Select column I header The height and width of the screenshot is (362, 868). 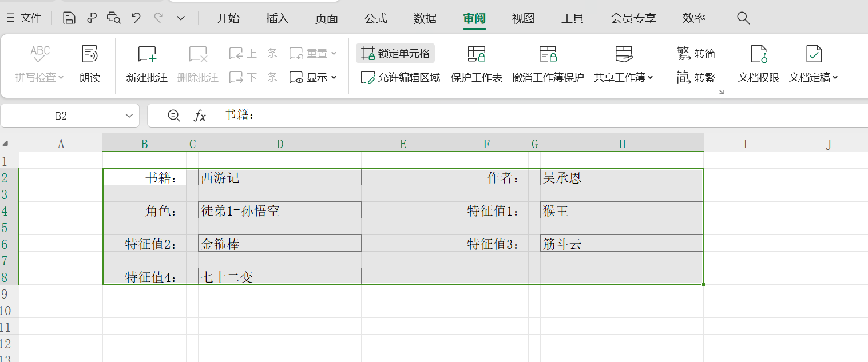point(745,144)
